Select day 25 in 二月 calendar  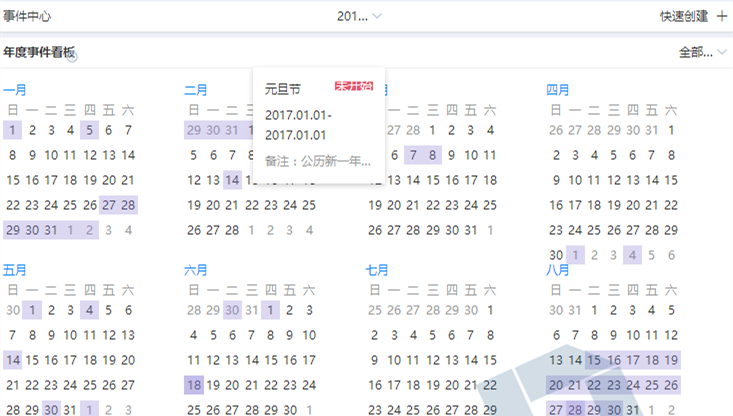pyautogui.click(x=309, y=205)
